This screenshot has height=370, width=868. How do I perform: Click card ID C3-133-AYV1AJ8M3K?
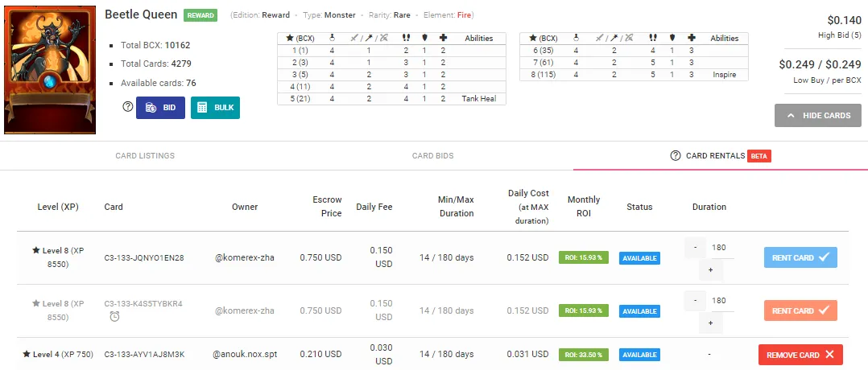[144, 355]
